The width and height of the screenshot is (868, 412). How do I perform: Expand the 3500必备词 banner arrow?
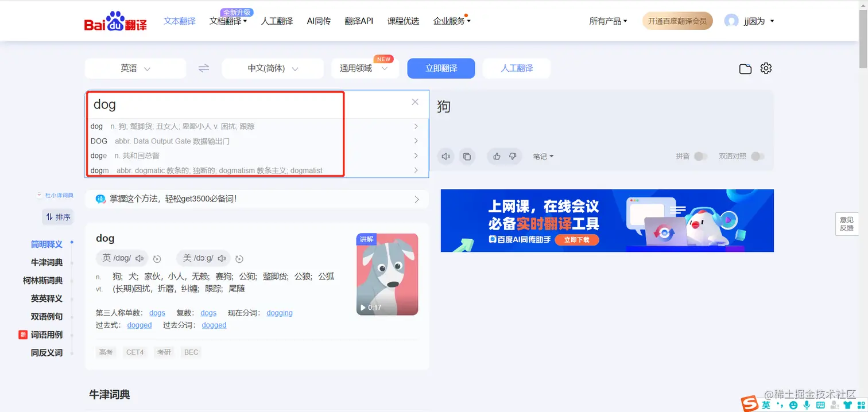(417, 199)
